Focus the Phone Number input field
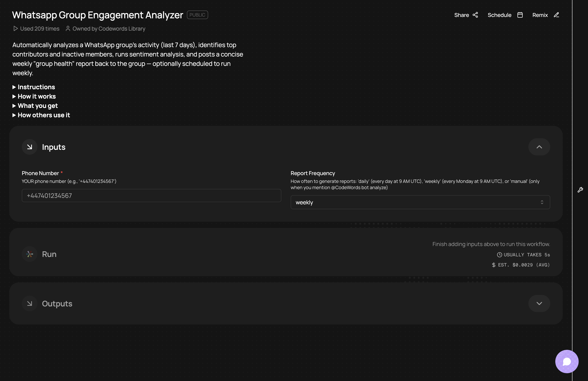 coord(151,196)
